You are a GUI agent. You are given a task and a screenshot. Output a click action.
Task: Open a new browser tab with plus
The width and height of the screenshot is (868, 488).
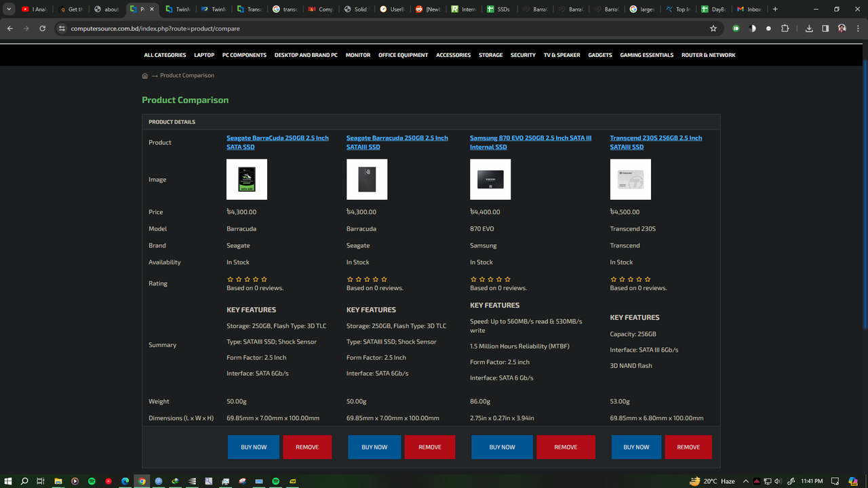pos(775,9)
